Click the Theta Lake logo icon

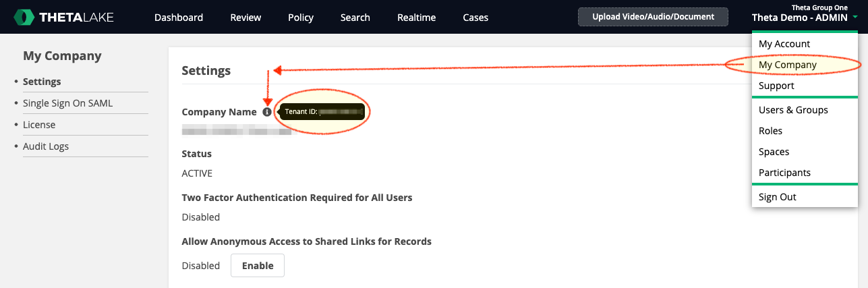(x=24, y=18)
